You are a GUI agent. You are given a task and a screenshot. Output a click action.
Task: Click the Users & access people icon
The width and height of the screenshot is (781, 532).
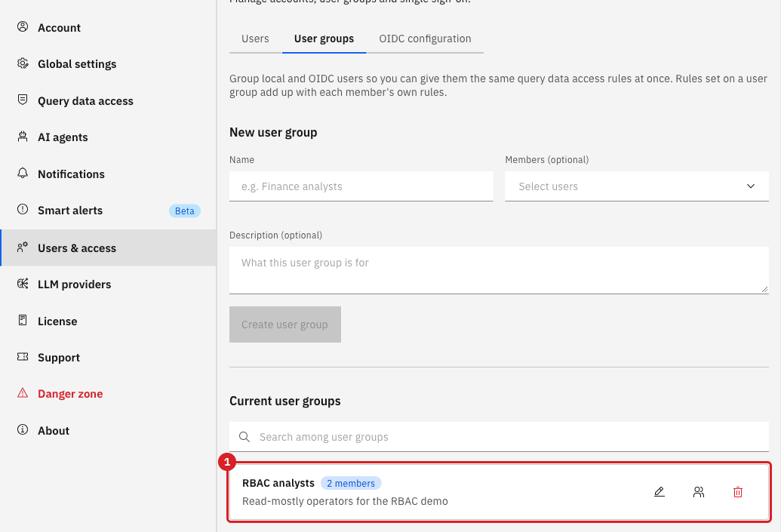23,247
